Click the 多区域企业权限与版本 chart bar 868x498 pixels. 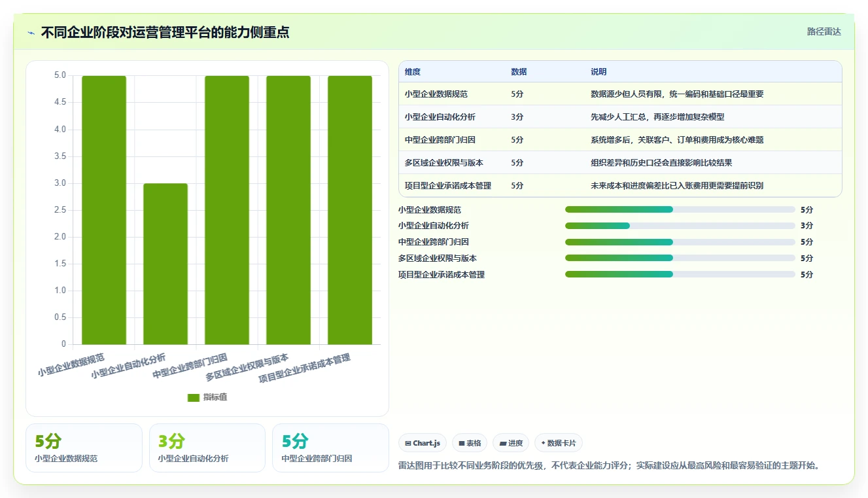288,210
